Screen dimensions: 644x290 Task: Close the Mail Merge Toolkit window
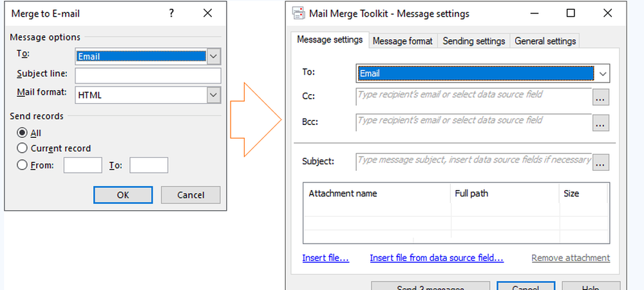pyautogui.click(x=607, y=13)
